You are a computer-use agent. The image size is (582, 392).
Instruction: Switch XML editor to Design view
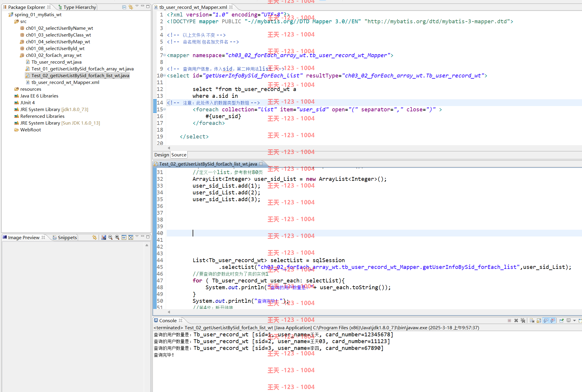point(162,155)
